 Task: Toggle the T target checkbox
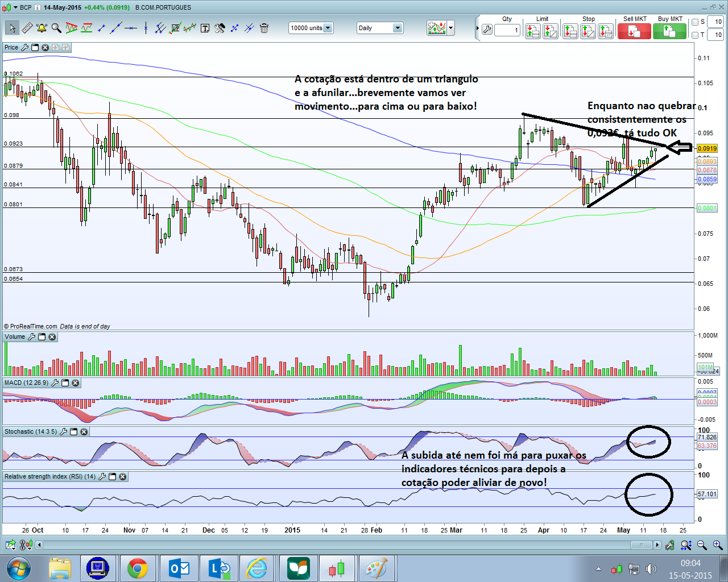(x=695, y=35)
